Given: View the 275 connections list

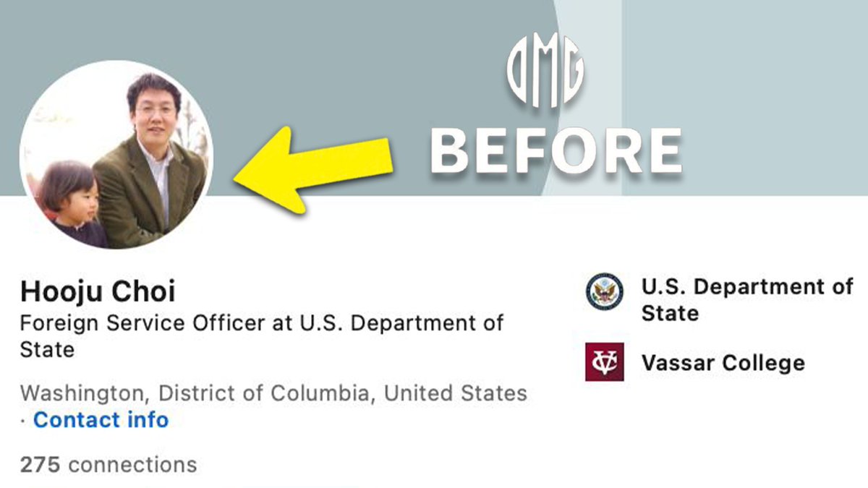Looking at the screenshot, I should pos(109,464).
